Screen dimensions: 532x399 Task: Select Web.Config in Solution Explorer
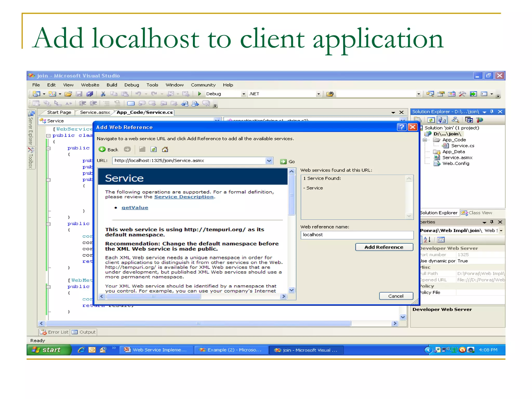pyautogui.click(x=456, y=163)
